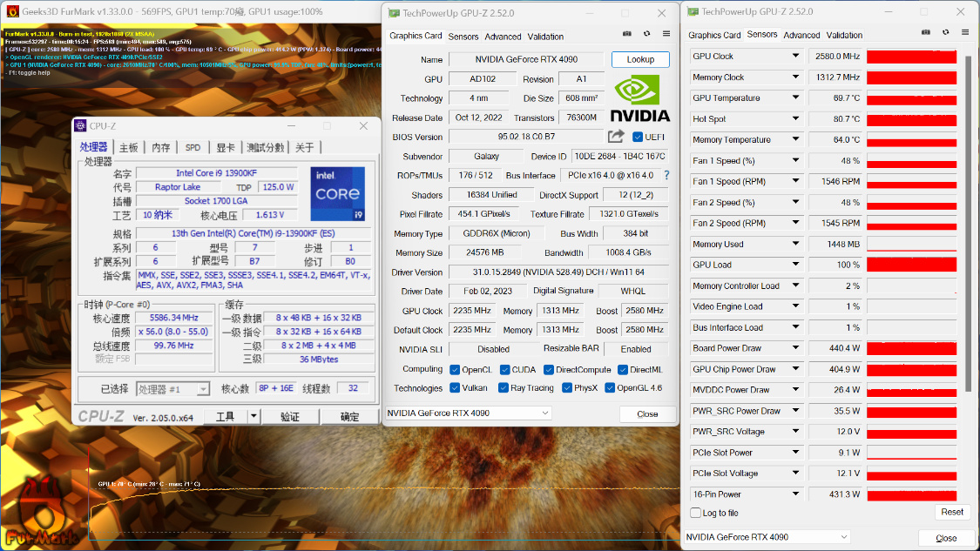The image size is (980, 551).
Task: Click the CPU-Z 验证 button
Action: 289,417
